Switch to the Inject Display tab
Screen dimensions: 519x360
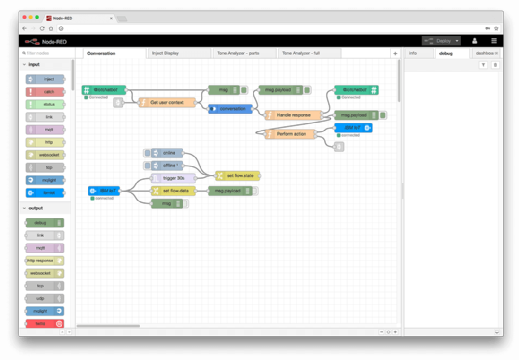click(179, 53)
